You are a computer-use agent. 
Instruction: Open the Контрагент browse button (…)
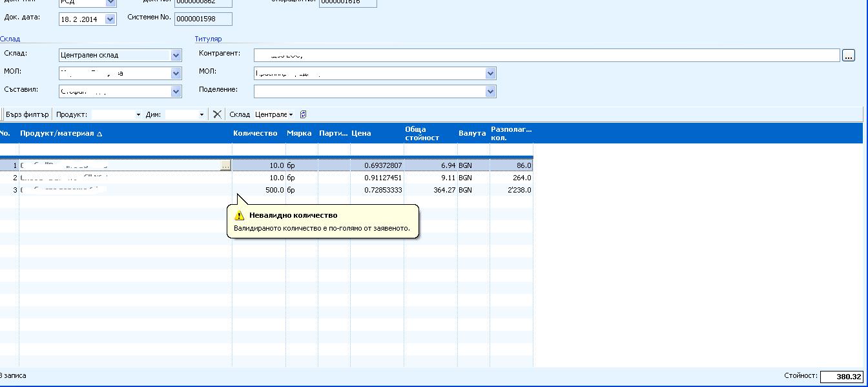click(x=849, y=56)
